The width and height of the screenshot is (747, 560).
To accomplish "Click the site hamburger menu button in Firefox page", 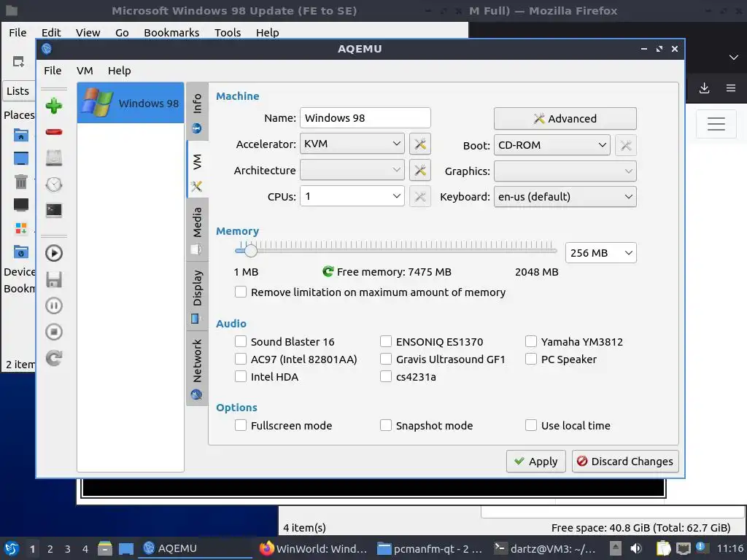I will tap(716, 124).
